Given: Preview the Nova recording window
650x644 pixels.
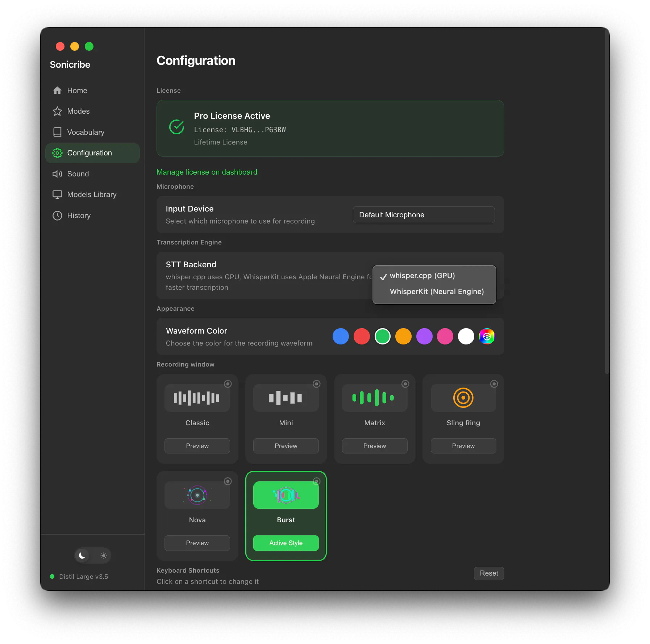Looking at the screenshot, I should (197, 543).
